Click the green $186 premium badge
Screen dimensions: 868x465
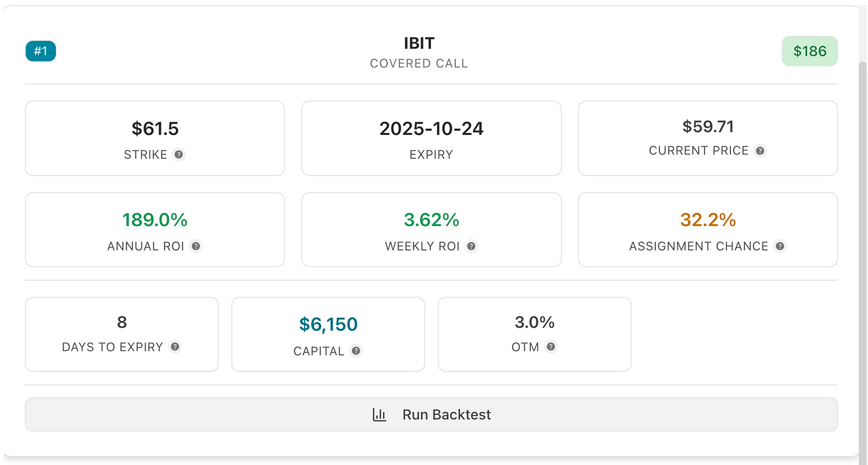(810, 51)
